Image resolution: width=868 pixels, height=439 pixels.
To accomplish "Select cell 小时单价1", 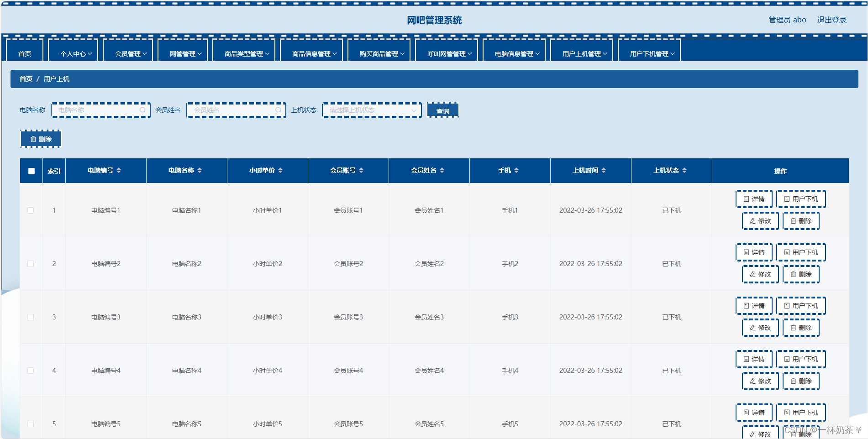I will pos(268,210).
